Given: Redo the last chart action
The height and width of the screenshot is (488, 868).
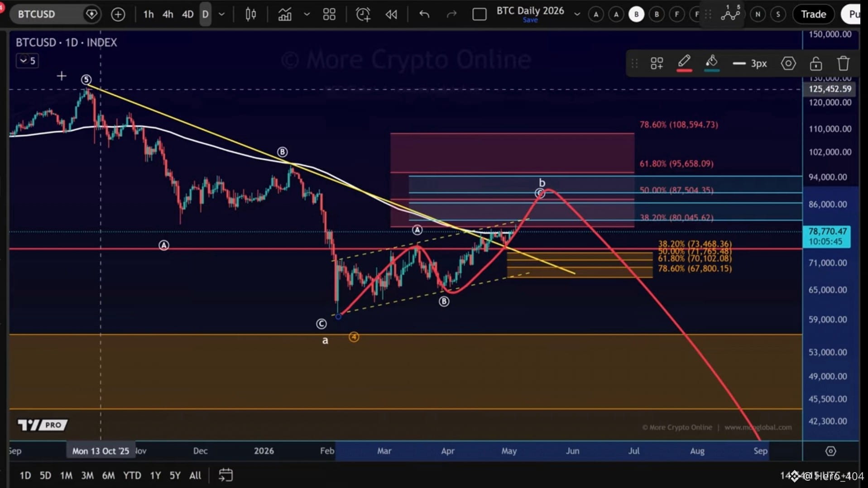Looking at the screenshot, I should point(451,14).
